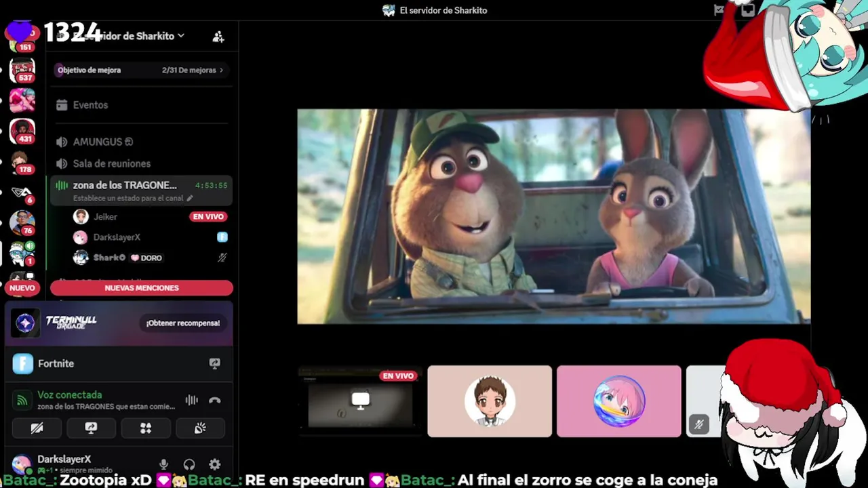Screen dimensions: 868x488
Task: Toggle the camera on button
Action: click(x=37, y=428)
